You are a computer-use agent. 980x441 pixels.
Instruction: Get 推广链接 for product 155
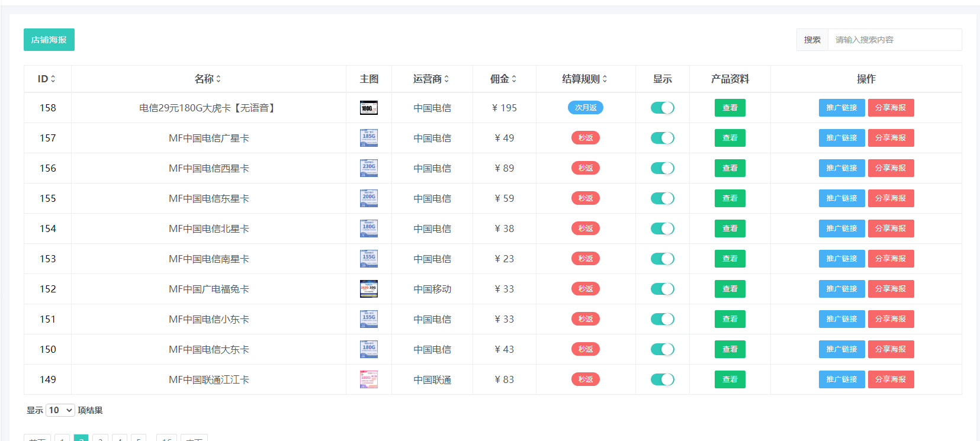coord(842,198)
